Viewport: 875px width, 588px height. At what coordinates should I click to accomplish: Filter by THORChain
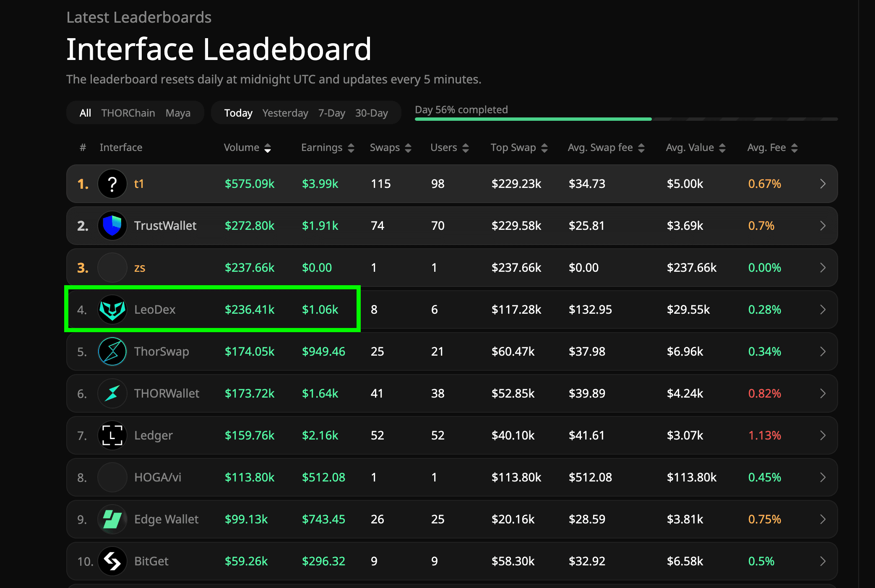tap(128, 113)
